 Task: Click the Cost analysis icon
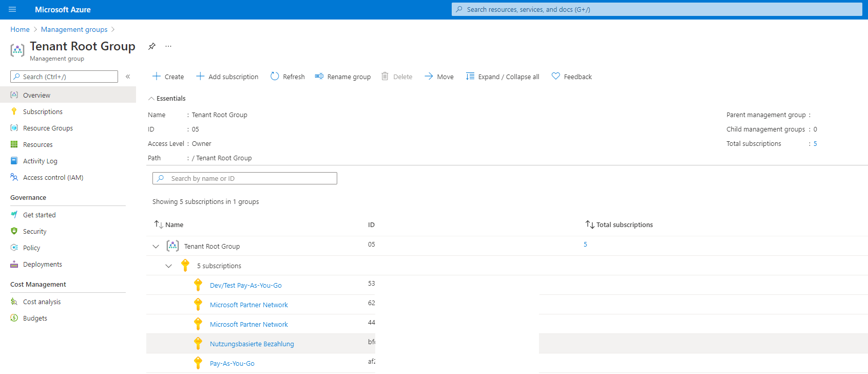click(14, 302)
